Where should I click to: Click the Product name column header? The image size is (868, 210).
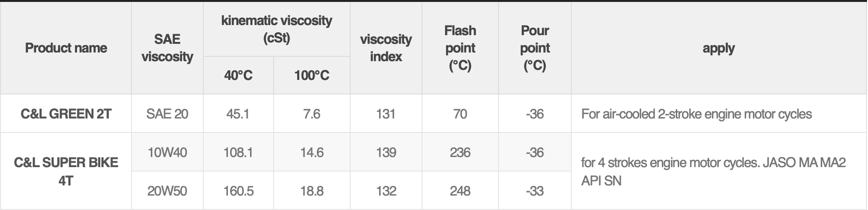click(66, 48)
